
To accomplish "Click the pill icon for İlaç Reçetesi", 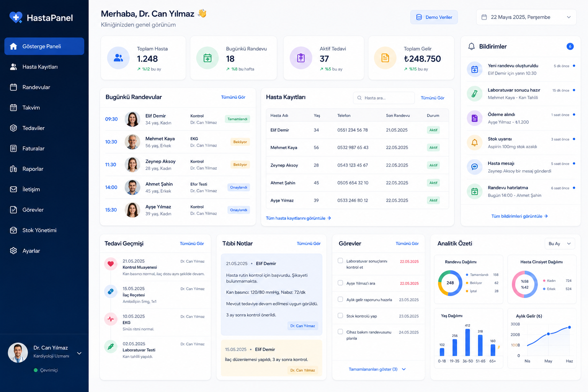I will coord(111,291).
